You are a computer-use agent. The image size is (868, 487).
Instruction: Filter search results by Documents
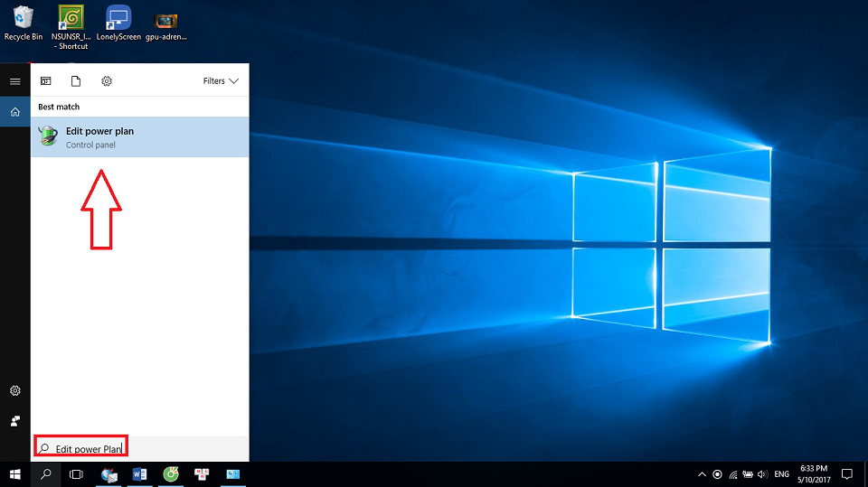(x=76, y=81)
